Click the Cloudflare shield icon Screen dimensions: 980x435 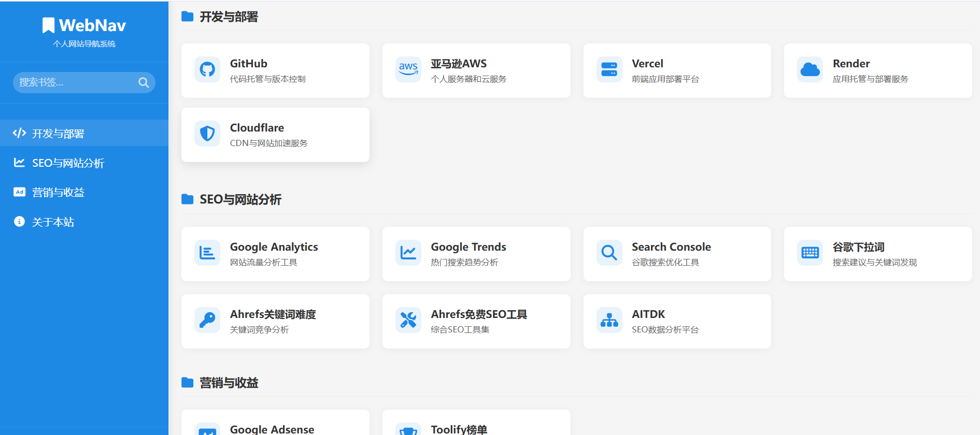(207, 134)
